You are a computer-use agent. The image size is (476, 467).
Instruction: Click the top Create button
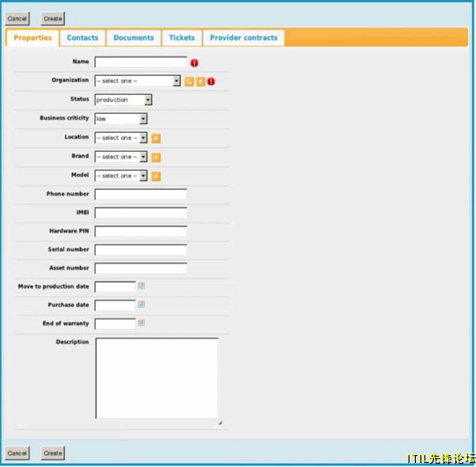coord(53,19)
